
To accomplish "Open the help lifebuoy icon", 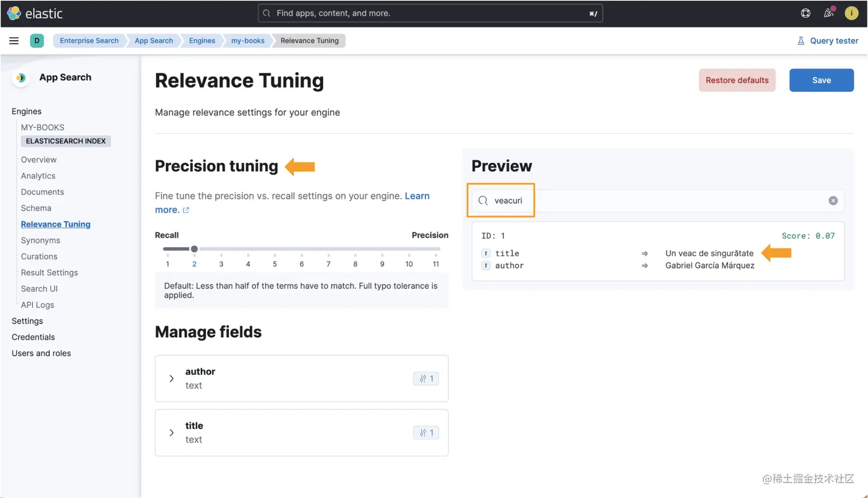I will coord(805,13).
